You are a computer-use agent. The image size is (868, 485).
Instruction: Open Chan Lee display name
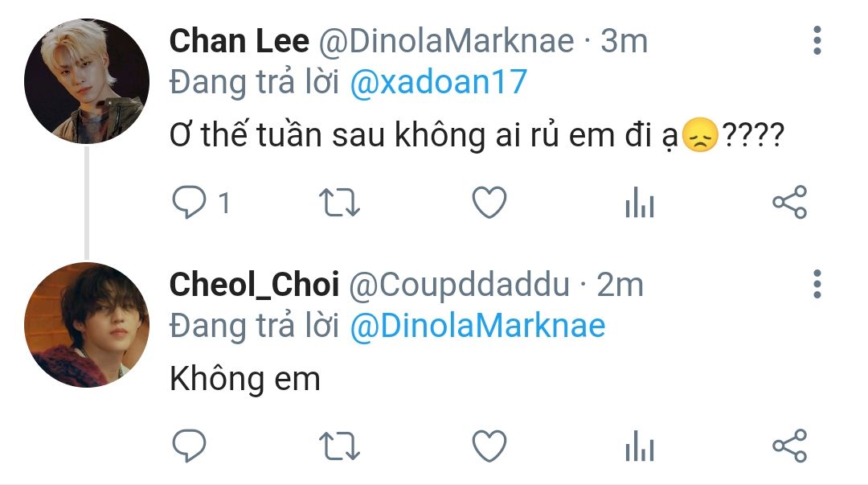click(240, 41)
